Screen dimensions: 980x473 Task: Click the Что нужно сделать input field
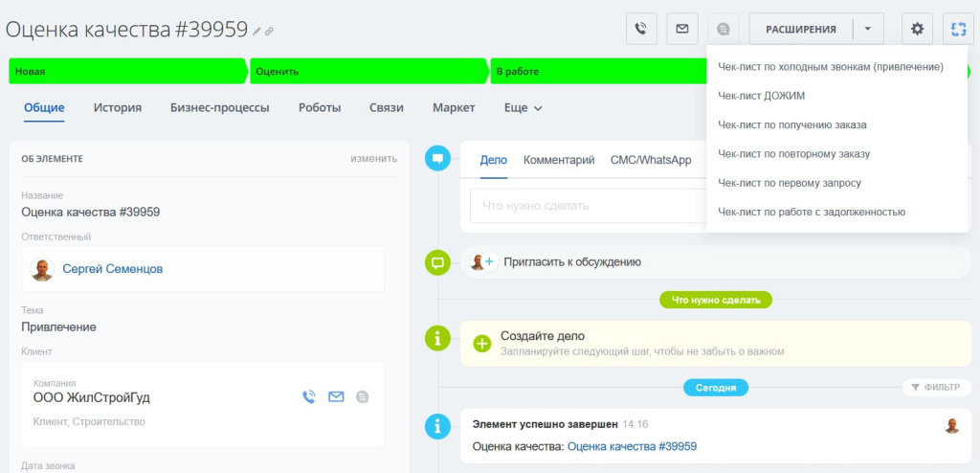coord(589,206)
